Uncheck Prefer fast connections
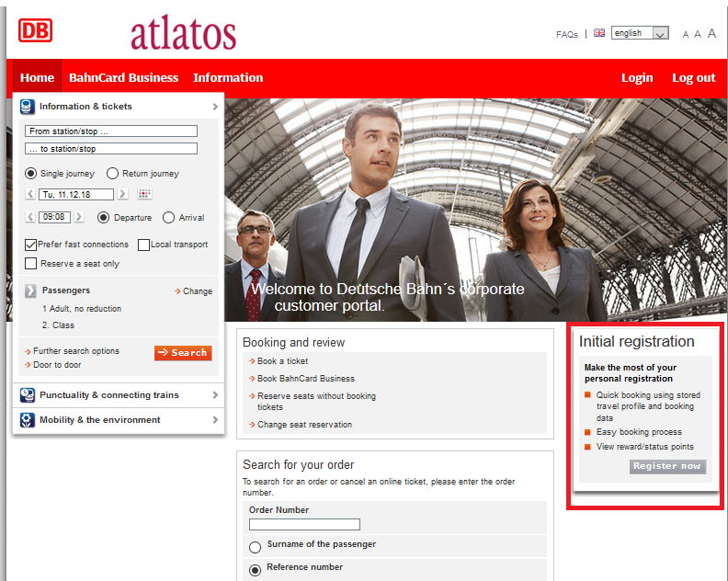728x581 pixels. click(x=30, y=245)
